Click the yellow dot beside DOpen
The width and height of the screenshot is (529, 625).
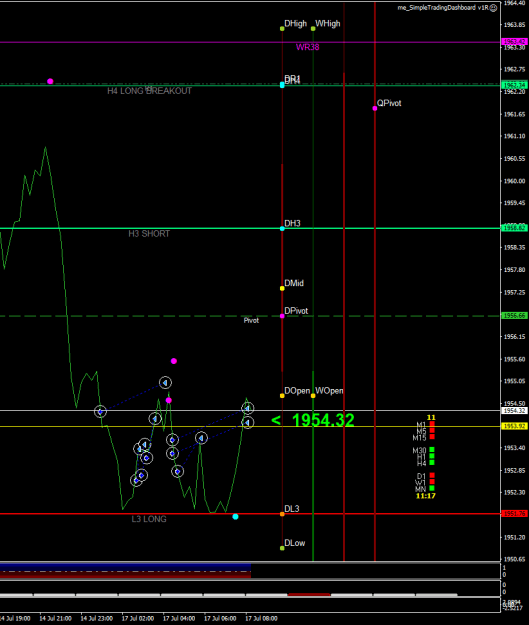coord(282,396)
